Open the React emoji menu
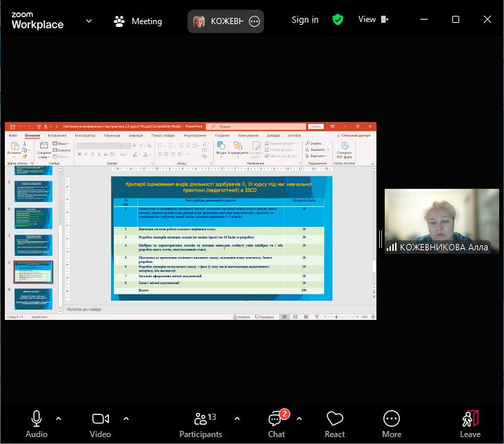Image resolution: width=504 pixels, height=444 pixels. [x=335, y=423]
